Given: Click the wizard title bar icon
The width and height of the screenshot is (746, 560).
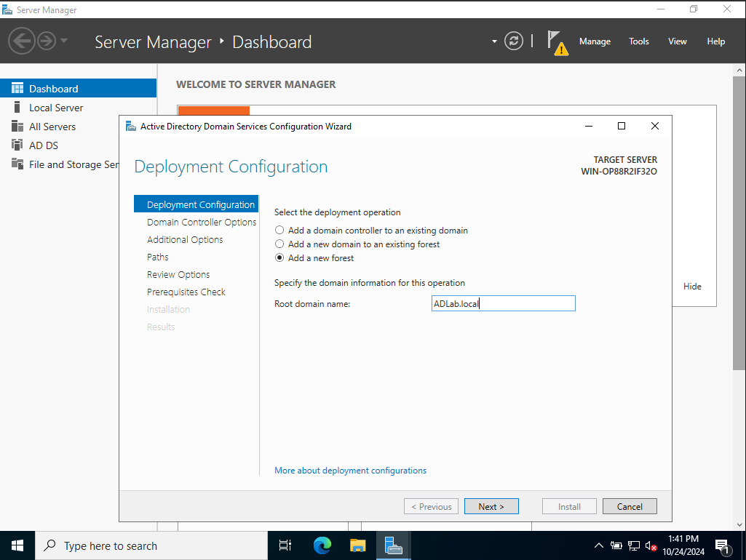Looking at the screenshot, I should tap(130, 126).
